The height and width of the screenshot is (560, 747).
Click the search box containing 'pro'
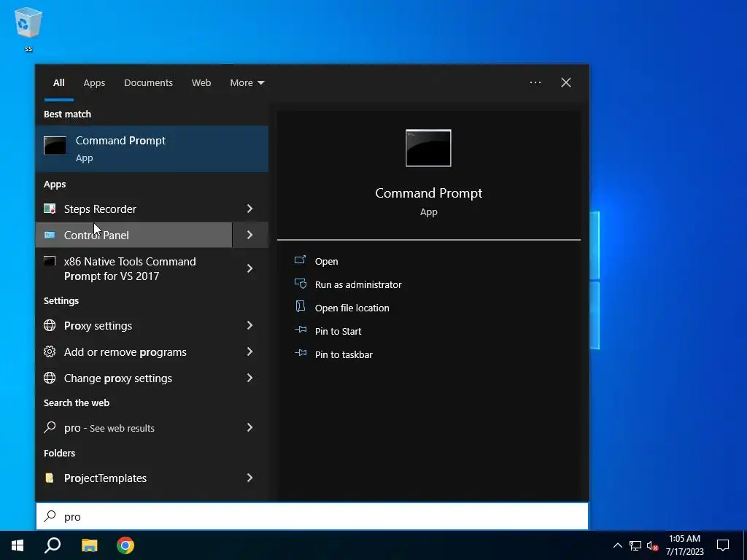[x=312, y=516]
